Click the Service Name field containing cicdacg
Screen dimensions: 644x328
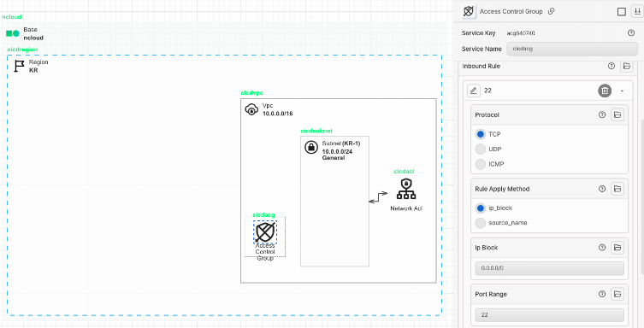[572, 49]
